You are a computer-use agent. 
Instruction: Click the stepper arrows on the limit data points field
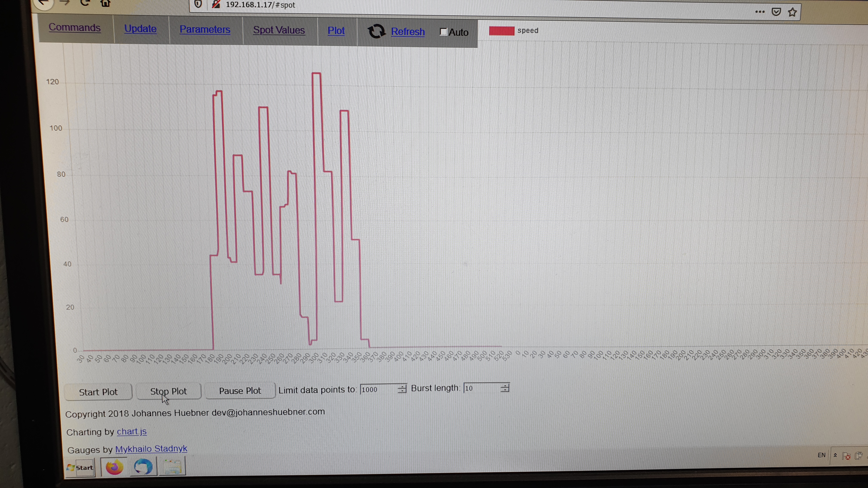402,389
